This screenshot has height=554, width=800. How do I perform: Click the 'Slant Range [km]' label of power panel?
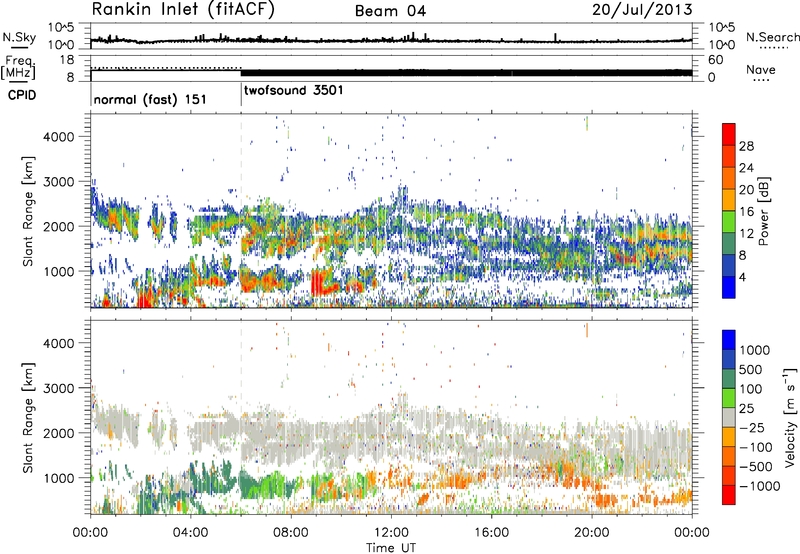pyautogui.click(x=28, y=211)
